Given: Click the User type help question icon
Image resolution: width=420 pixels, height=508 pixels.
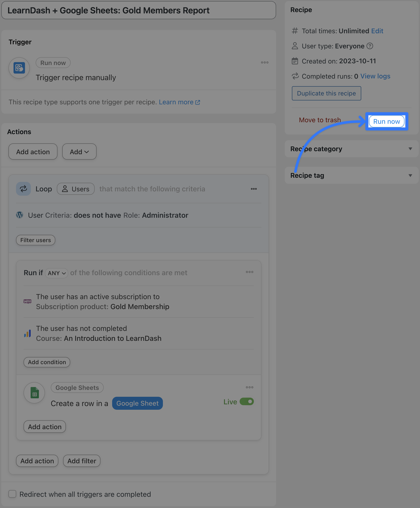Looking at the screenshot, I should coord(370,46).
